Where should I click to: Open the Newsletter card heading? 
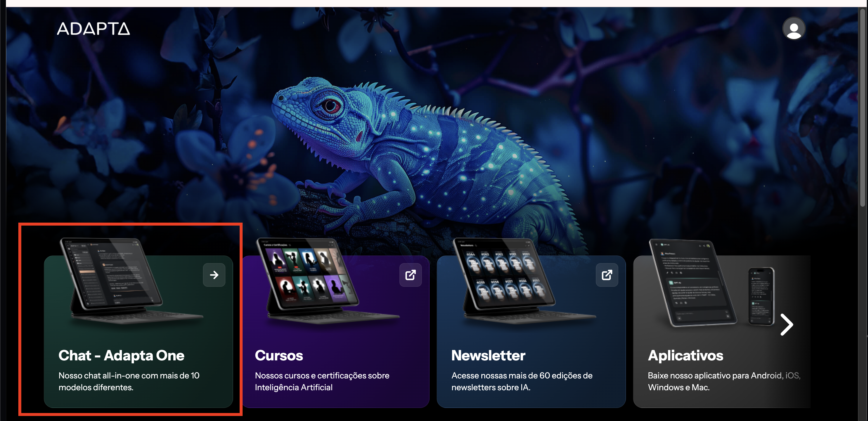488,355
